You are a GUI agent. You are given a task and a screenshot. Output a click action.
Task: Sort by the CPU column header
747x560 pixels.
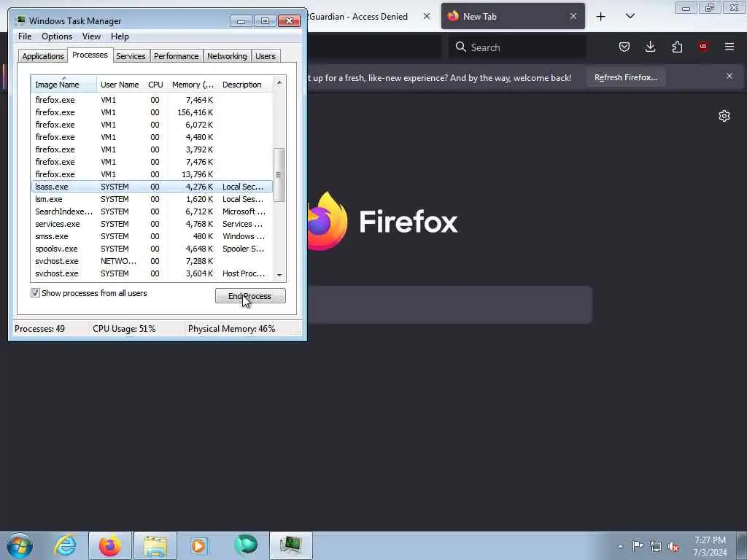pyautogui.click(x=156, y=85)
